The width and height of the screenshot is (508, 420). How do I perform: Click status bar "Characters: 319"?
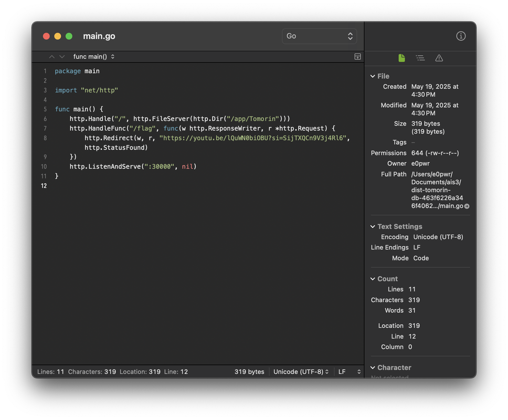click(92, 372)
